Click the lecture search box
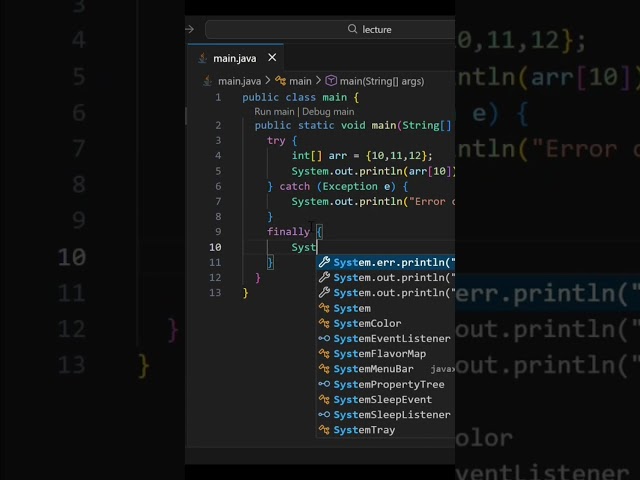Image resolution: width=640 pixels, height=480 pixels. tap(330, 29)
